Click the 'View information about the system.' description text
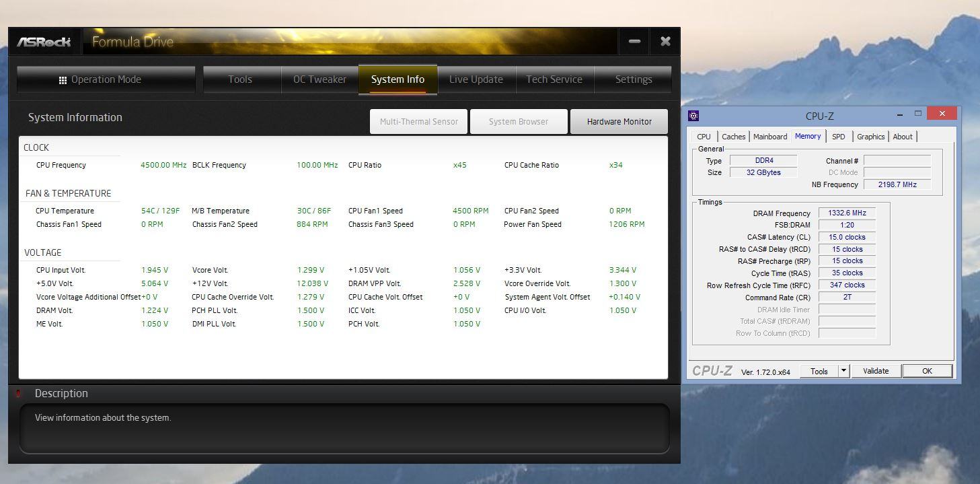The height and width of the screenshot is (484, 980). point(103,417)
